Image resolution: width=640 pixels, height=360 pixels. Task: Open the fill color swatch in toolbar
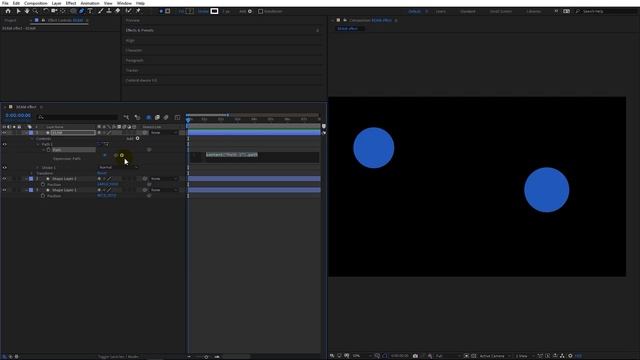(190, 11)
